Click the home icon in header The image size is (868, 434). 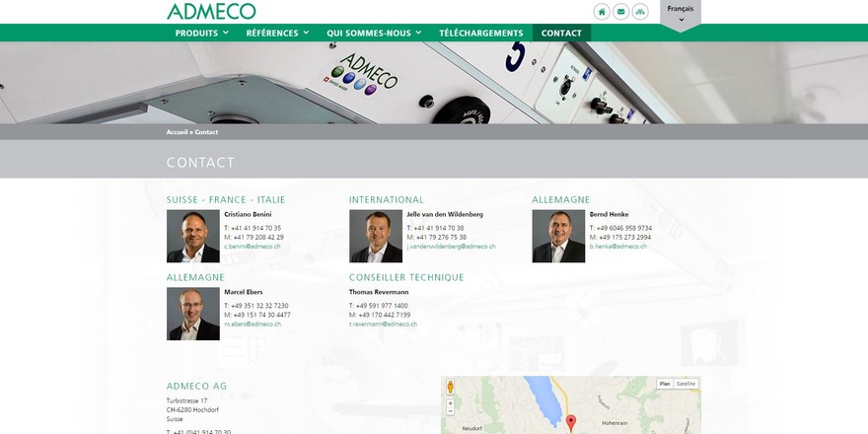(602, 12)
